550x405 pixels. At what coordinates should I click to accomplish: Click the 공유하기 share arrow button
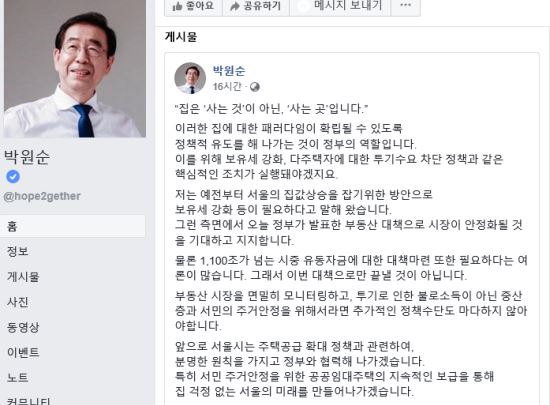click(256, 6)
